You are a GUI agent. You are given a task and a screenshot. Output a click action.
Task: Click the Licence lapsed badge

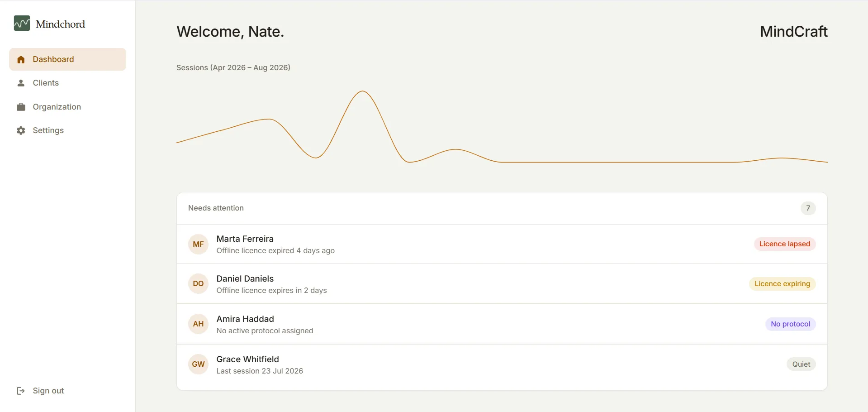tap(785, 244)
